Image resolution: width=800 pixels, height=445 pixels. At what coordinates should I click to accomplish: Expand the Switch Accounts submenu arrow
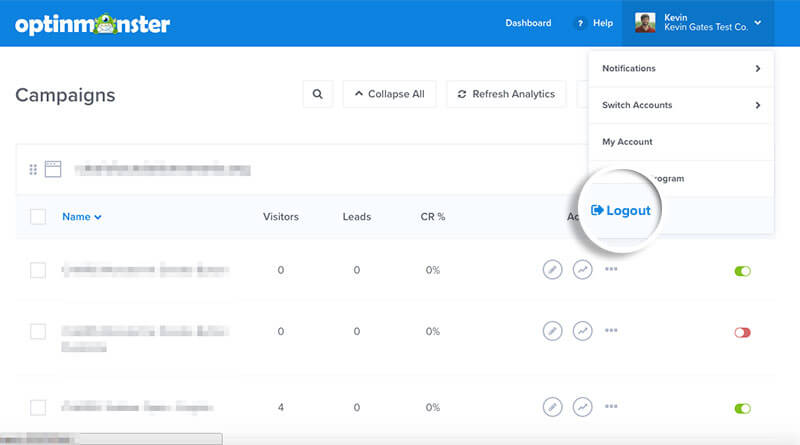coord(758,105)
